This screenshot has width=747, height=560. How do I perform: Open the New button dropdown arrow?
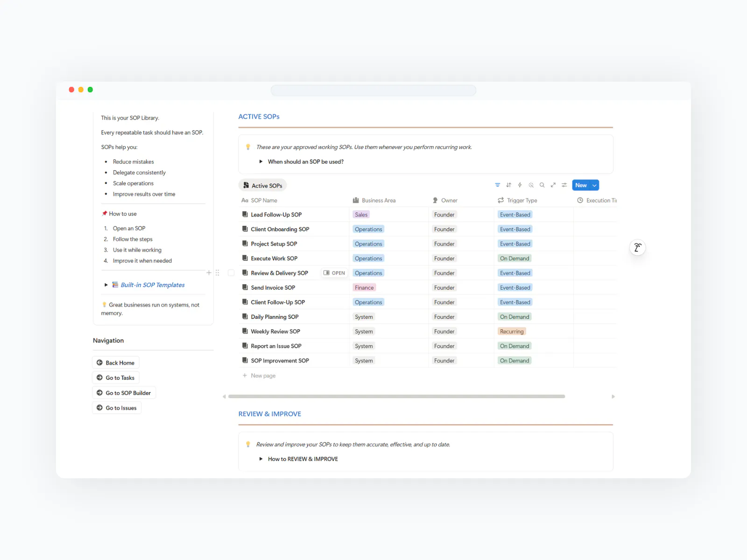coord(594,185)
